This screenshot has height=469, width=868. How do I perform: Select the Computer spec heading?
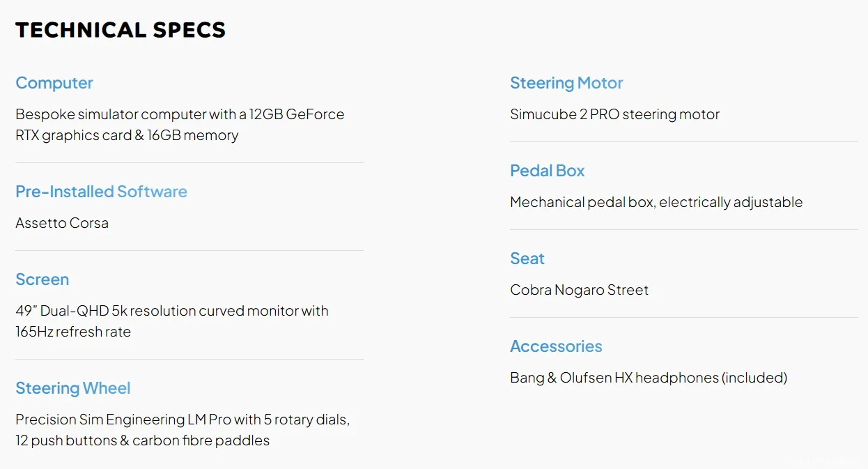(x=54, y=83)
